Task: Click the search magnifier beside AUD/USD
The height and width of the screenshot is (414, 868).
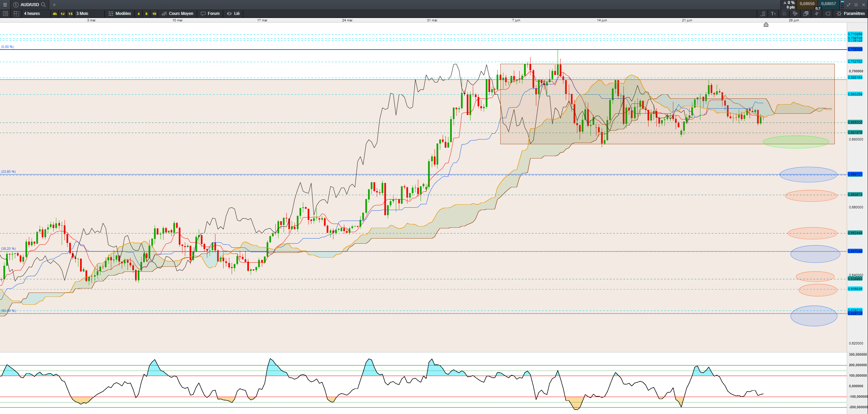Action: tap(43, 5)
